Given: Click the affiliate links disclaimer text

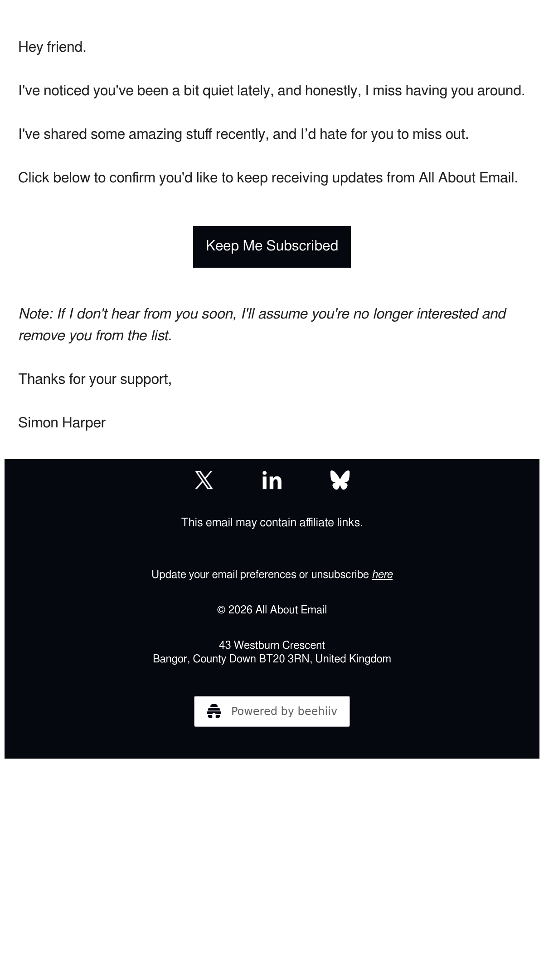Looking at the screenshot, I should pos(272,522).
